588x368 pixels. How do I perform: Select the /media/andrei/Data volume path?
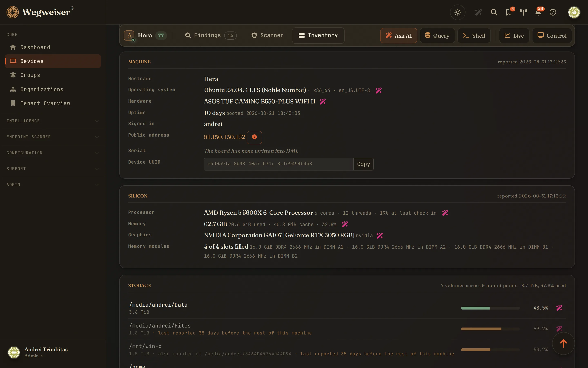(x=158, y=305)
